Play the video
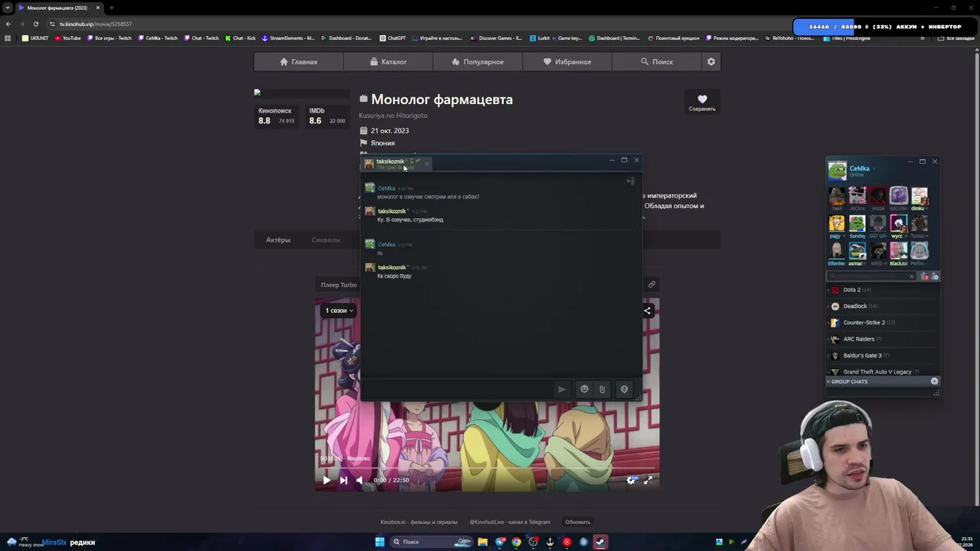Screen dimensions: 980x551 point(326,481)
